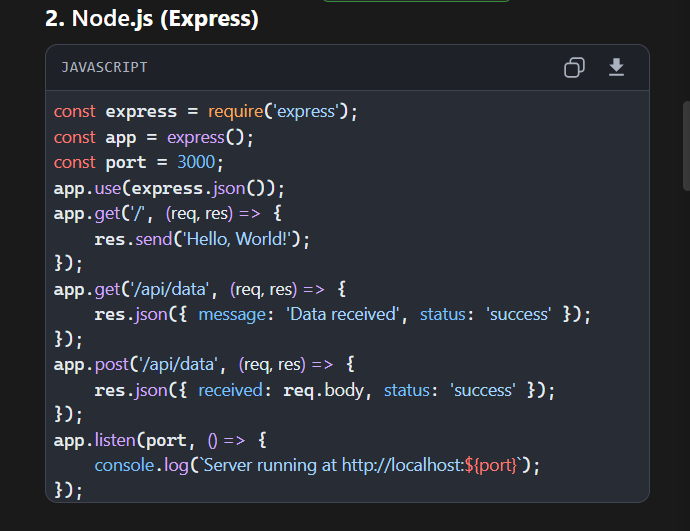The image size is (690, 531).
Task: Click the port number 3000
Action: pyautogui.click(x=196, y=162)
